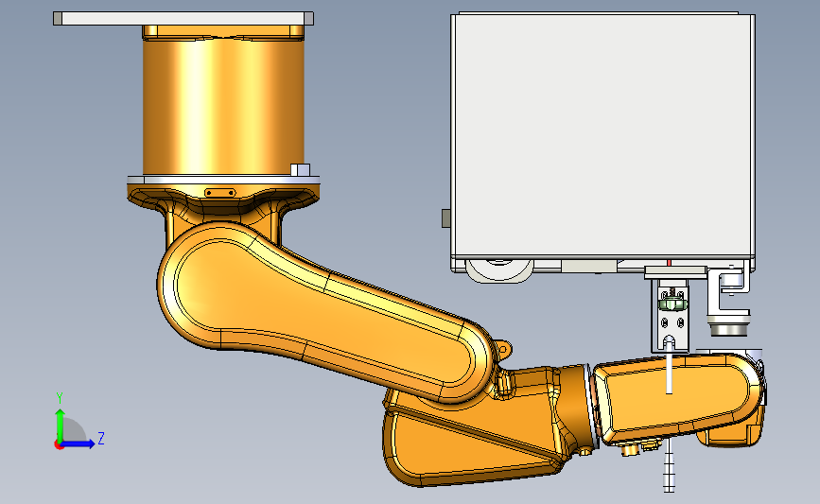This screenshot has height=504, width=820.
Task: Click the red X axis dot of the triad
Action: coord(59,445)
